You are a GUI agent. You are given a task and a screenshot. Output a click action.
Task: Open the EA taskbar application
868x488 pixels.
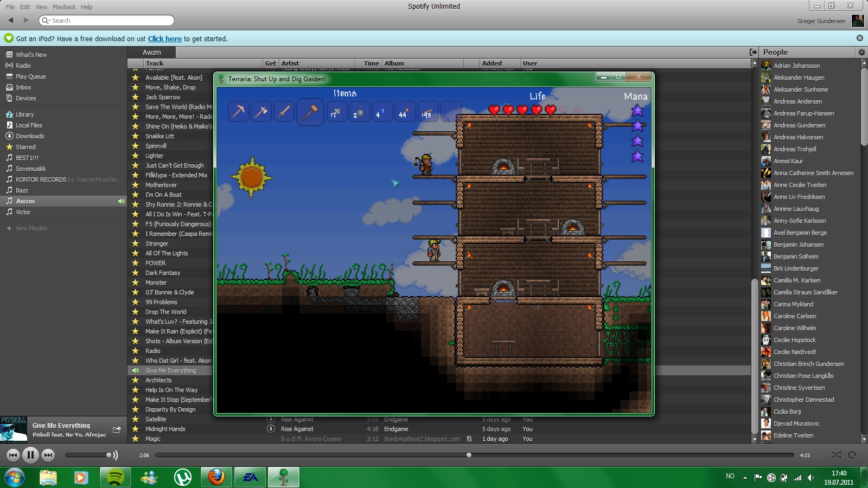(x=250, y=477)
